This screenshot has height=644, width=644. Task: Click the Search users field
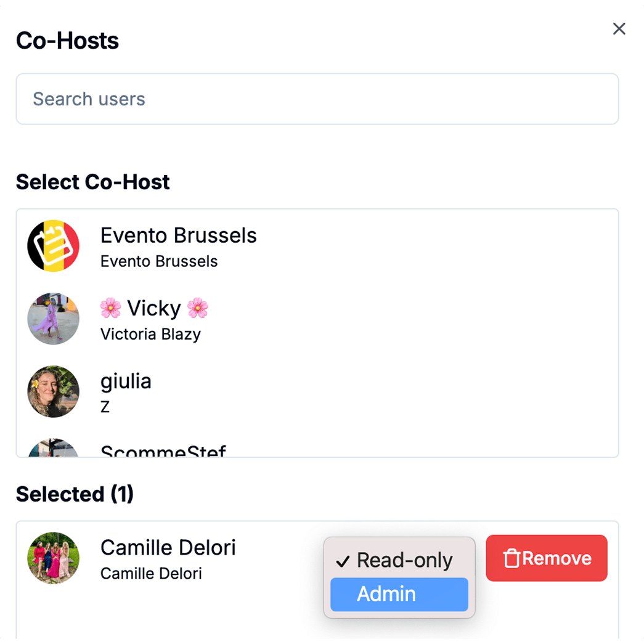tap(317, 99)
